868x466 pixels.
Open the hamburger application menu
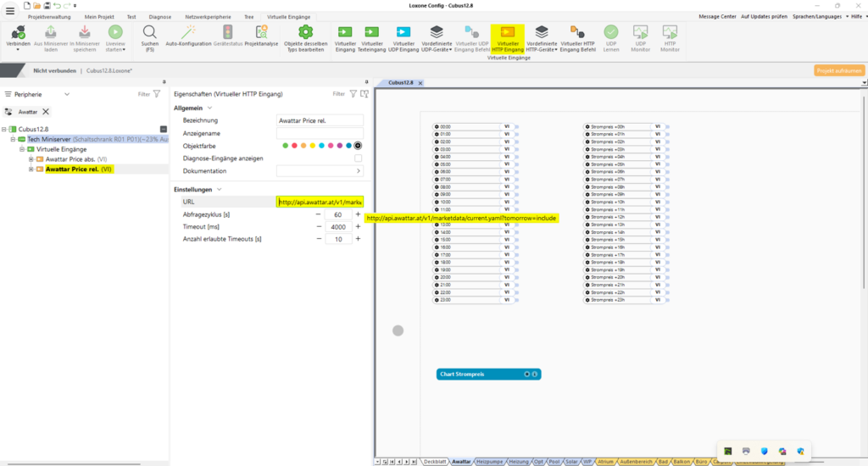[10, 10]
